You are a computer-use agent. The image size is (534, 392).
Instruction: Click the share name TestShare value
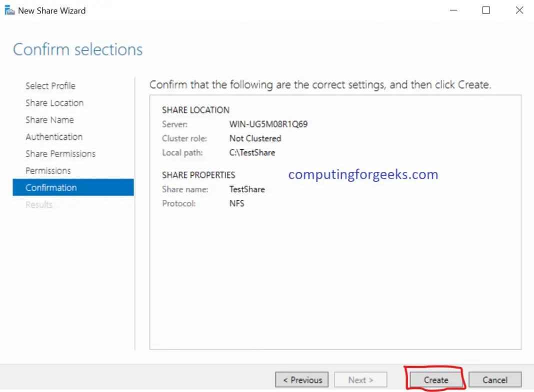click(x=247, y=189)
